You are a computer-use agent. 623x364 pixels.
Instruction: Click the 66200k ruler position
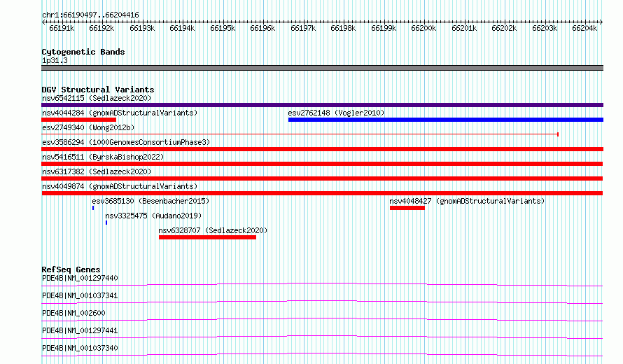click(x=423, y=28)
